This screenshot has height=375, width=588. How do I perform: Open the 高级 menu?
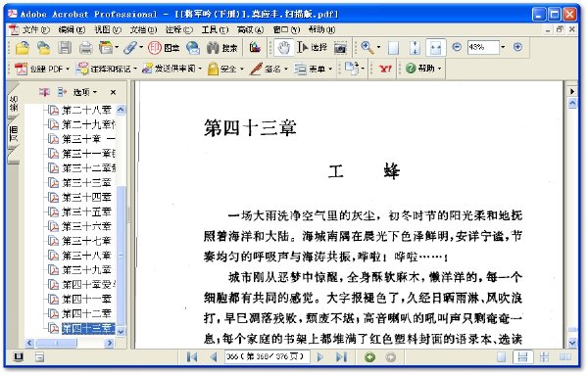(250, 29)
